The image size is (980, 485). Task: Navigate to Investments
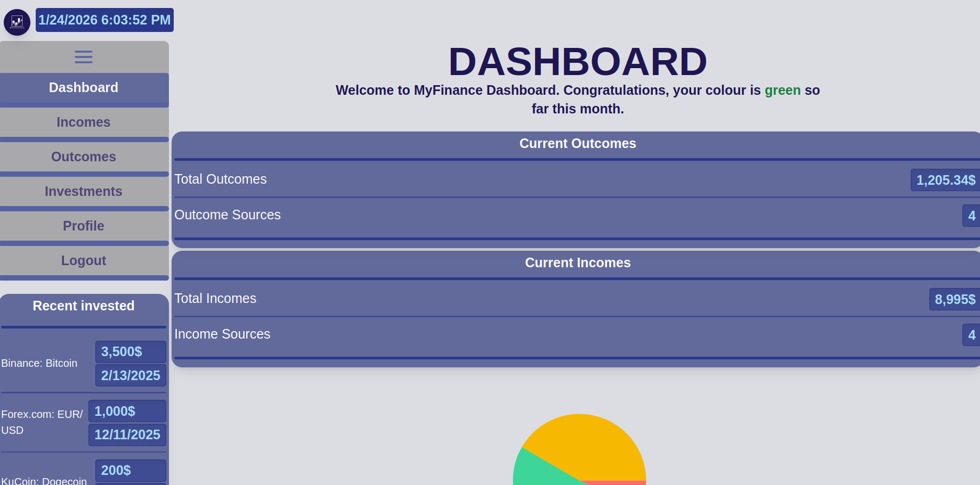tap(84, 192)
